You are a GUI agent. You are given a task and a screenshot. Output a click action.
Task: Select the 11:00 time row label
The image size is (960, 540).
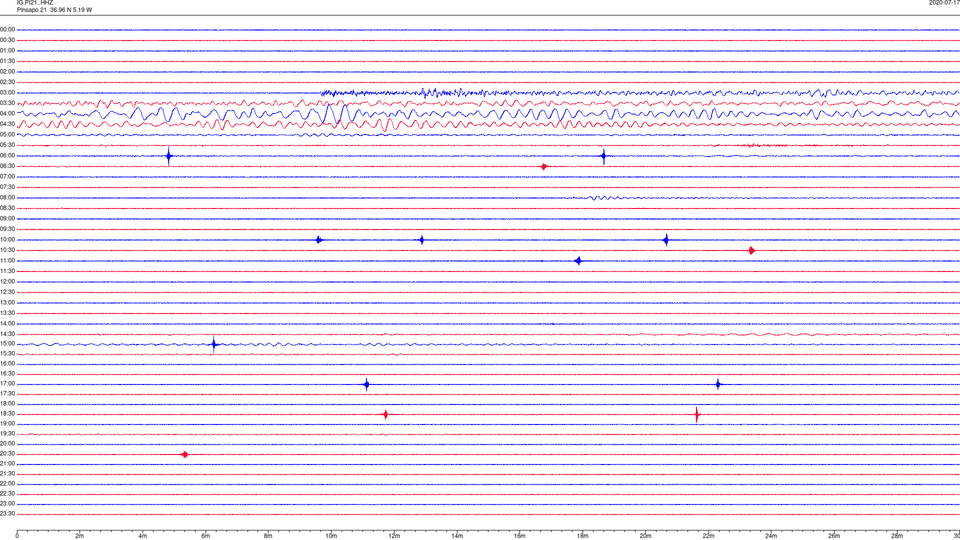point(7,261)
